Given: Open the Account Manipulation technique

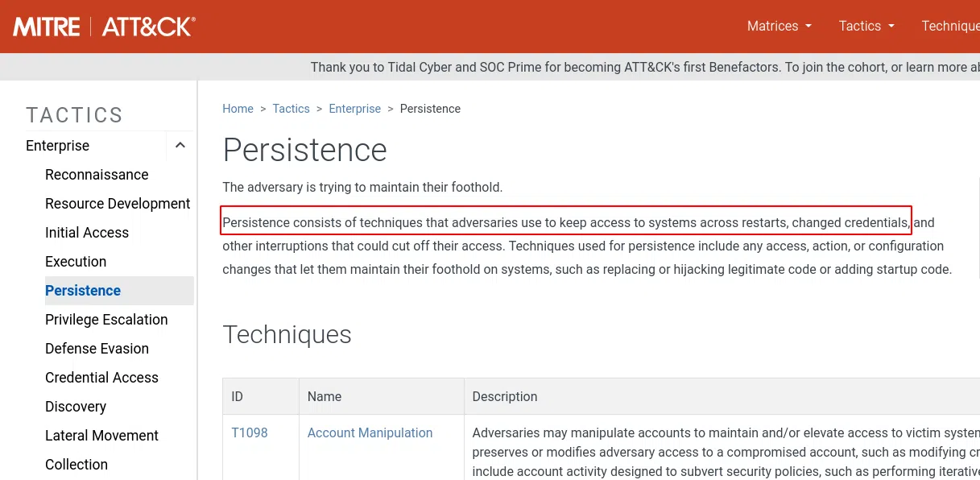Looking at the screenshot, I should click(370, 432).
